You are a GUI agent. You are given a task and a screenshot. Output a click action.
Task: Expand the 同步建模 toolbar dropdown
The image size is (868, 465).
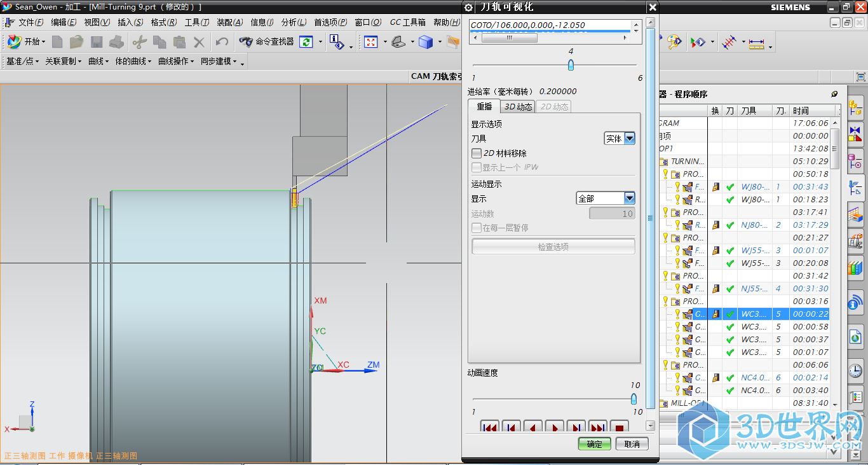point(219,62)
